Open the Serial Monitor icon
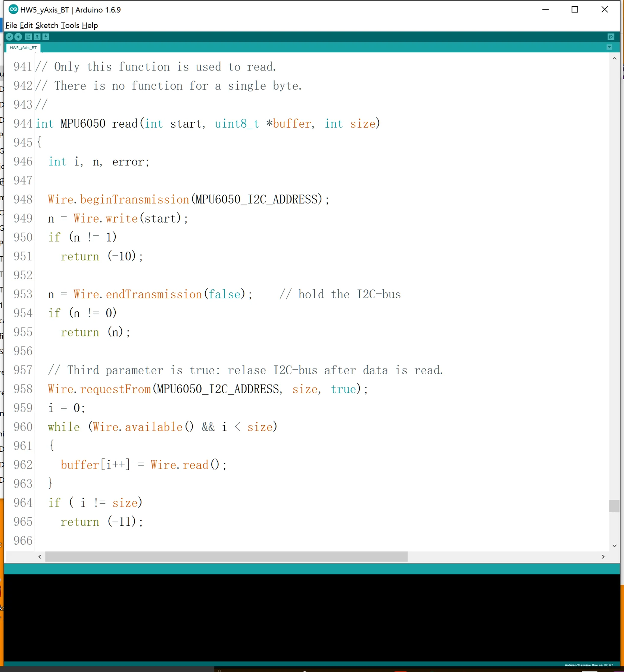This screenshot has width=624, height=672. [x=611, y=37]
